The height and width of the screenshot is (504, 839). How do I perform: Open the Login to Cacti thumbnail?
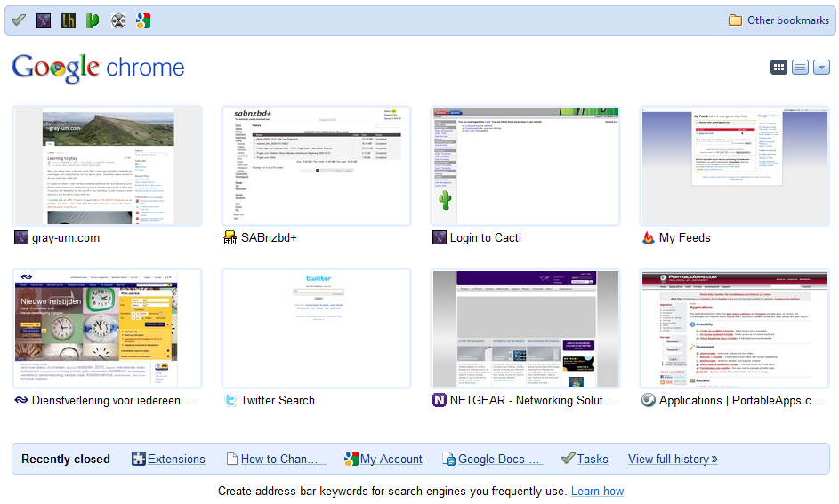coord(526,166)
